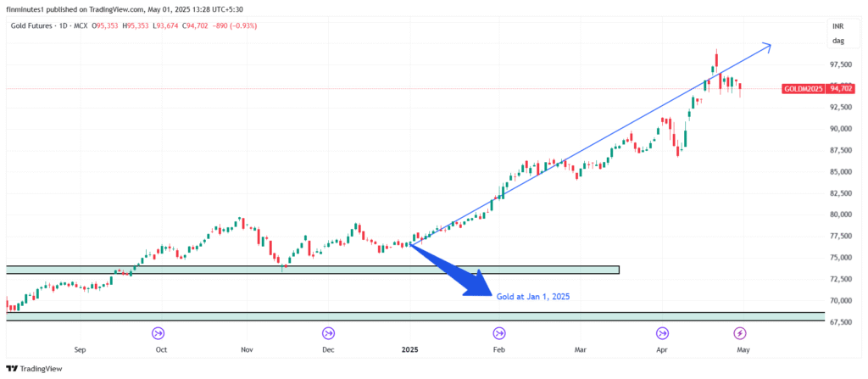The width and height of the screenshot is (868, 379).
Task: Open the rollover event icon above Feb
Action: pyautogui.click(x=498, y=333)
